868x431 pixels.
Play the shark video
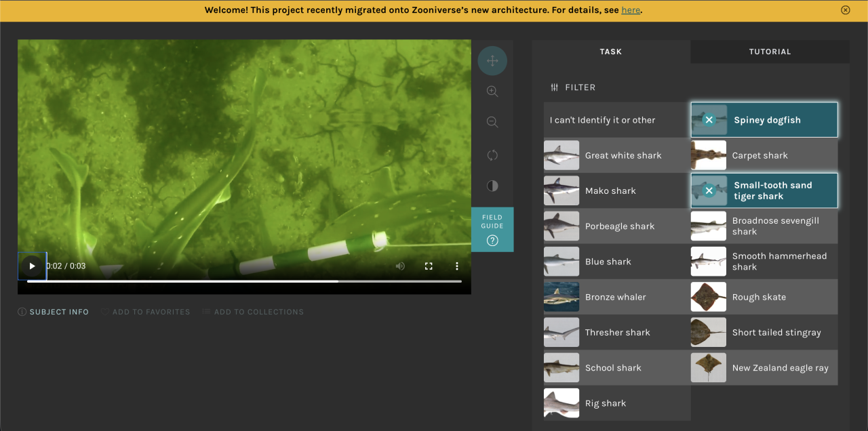(32, 266)
